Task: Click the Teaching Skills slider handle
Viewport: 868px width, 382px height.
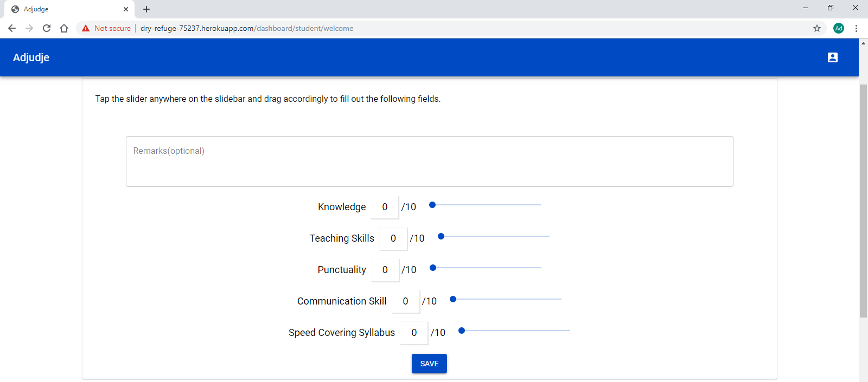Action: point(441,236)
